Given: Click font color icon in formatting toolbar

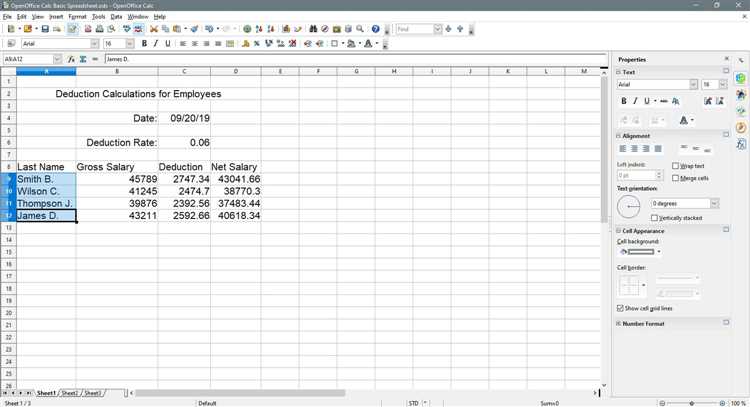Looking at the screenshot, I should click(368, 44).
